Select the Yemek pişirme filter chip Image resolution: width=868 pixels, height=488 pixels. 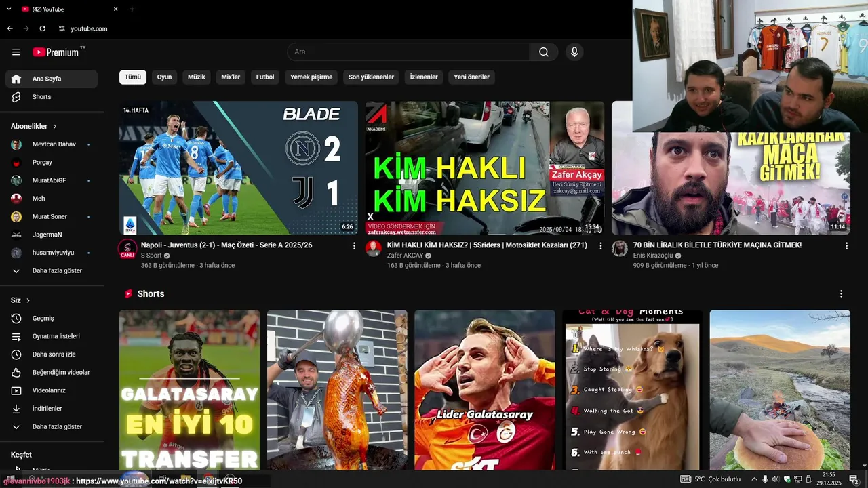(x=311, y=77)
